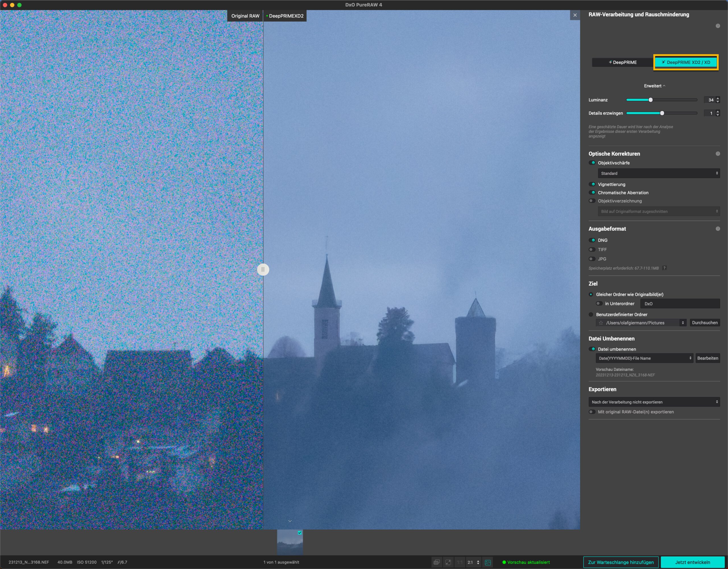Click DeepPRIMEXD2 preview label
Screen dimensions: 728x569
(x=285, y=16)
